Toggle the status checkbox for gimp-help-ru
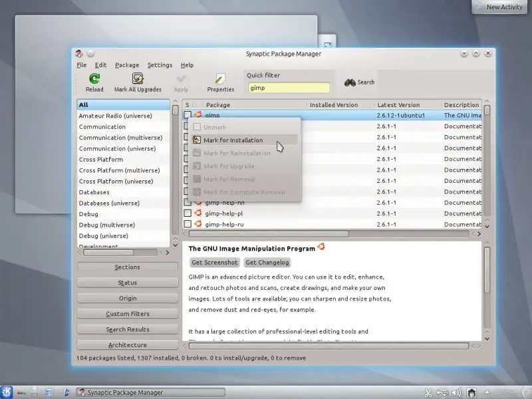This screenshot has width=532, height=399. [x=188, y=224]
